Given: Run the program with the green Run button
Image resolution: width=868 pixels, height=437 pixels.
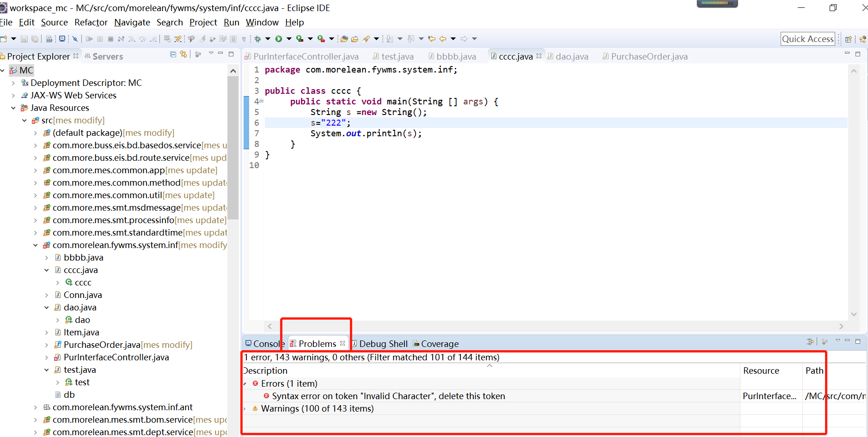Looking at the screenshot, I should [x=279, y=39].
